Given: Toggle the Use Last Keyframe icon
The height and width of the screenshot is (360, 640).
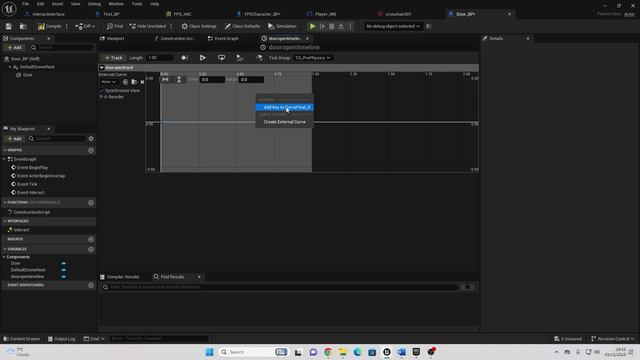Looking at the screenshot, I should pos(184,58).
